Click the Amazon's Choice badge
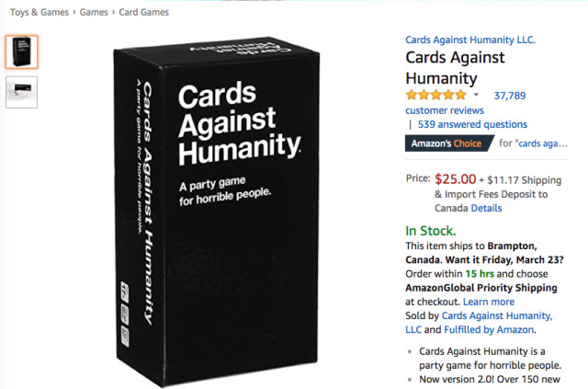 pos(449,143)
